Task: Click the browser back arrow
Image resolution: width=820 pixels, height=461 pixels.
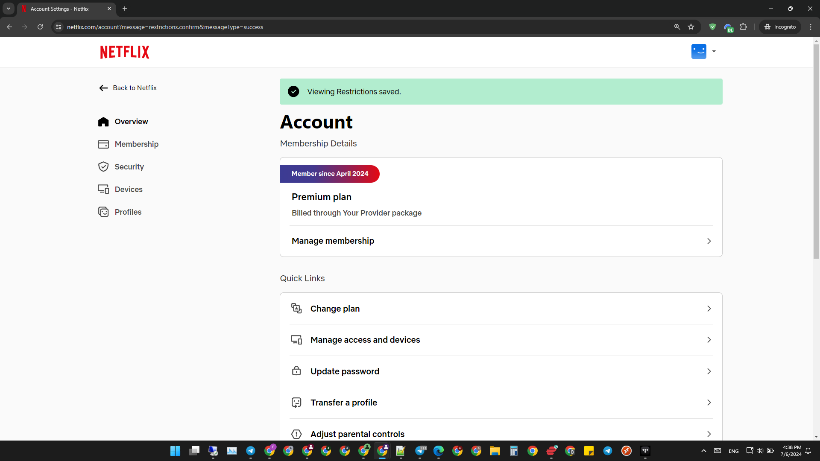Action: click(x=9, y=27)
